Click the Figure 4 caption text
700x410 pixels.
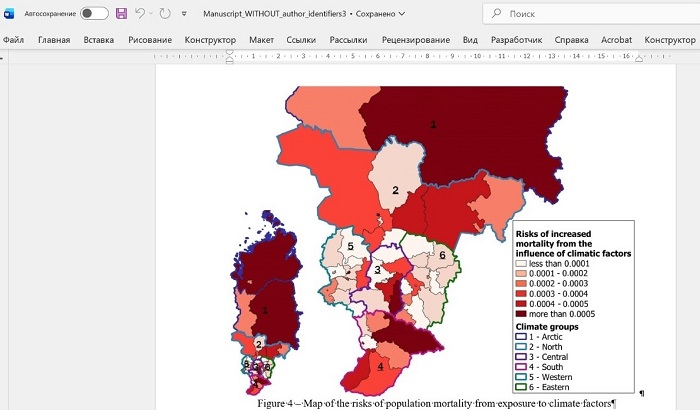point(435,403)
